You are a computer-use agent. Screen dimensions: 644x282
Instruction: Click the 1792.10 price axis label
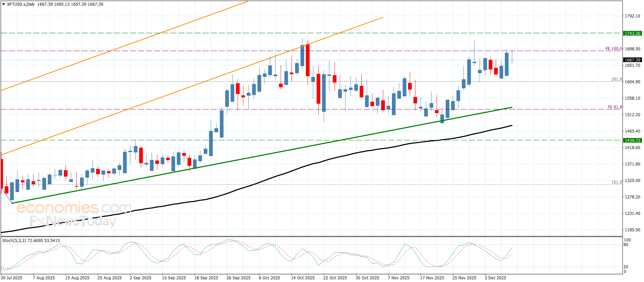(632, 16)
